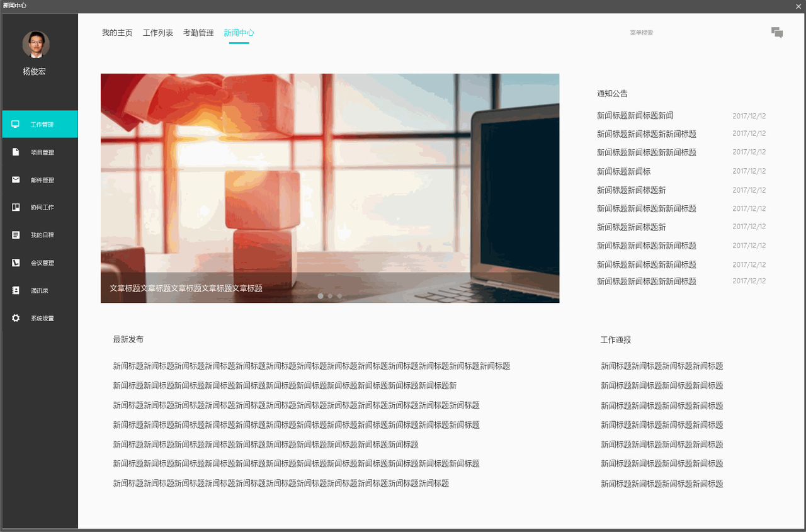
Task: Switch to the 考勤管理 tab
Action: (198, 33)
